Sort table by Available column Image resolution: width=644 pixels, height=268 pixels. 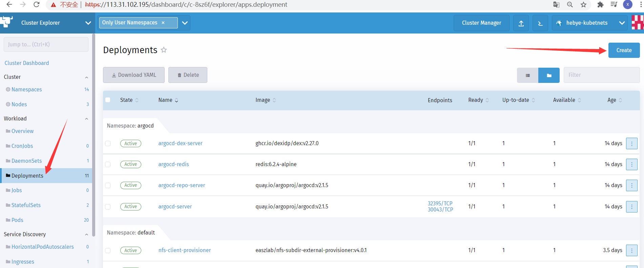coord(567,100)
